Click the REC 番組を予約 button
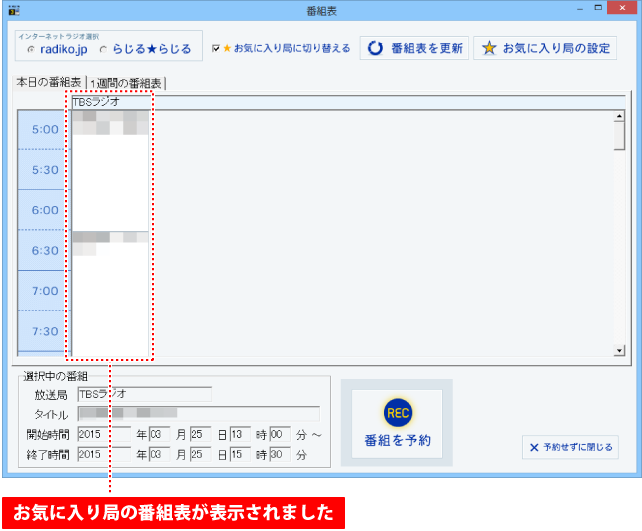Screen dimensions: 642x531 [397, 423]
